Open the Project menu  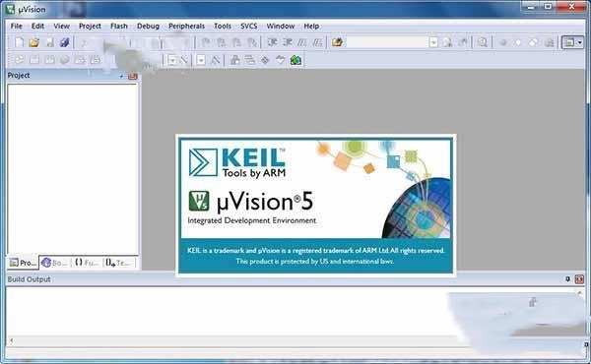point(90,26)
